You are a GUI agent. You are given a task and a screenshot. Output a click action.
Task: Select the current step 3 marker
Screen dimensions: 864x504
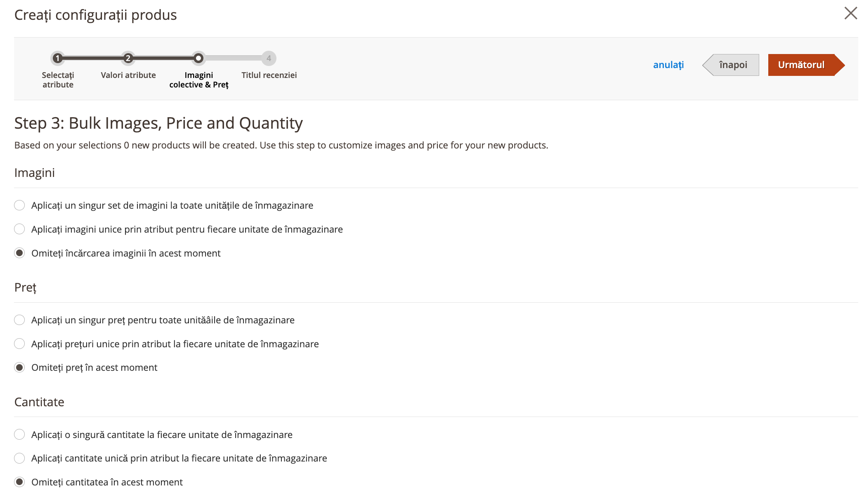tap(198, 58)
